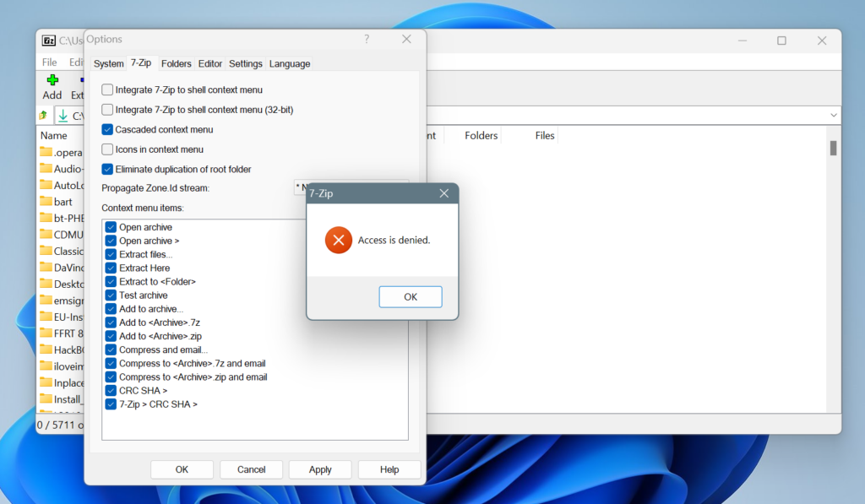Switch to the Folders tab
The width and height of the screenshot is (865, 504).
tap(176, 62)
